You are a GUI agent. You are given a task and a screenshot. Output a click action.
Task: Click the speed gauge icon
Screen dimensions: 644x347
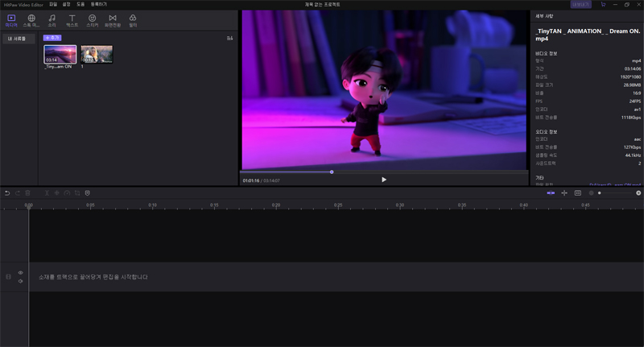[67, 193]
